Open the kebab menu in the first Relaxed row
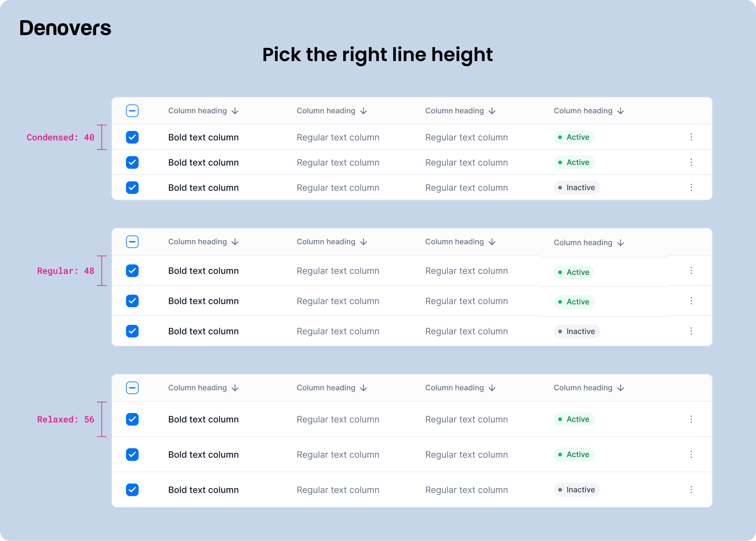 (x=691, y=419)
